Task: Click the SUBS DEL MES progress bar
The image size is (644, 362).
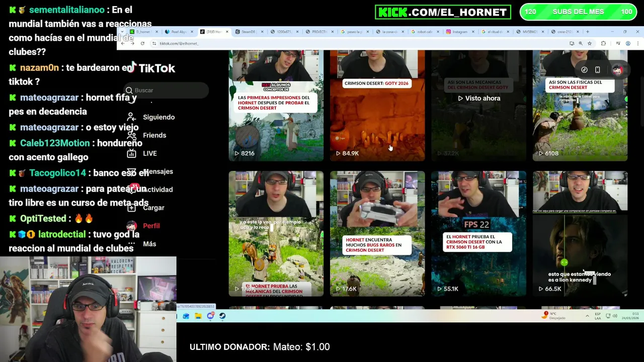Action: click(x=578, y=12)
